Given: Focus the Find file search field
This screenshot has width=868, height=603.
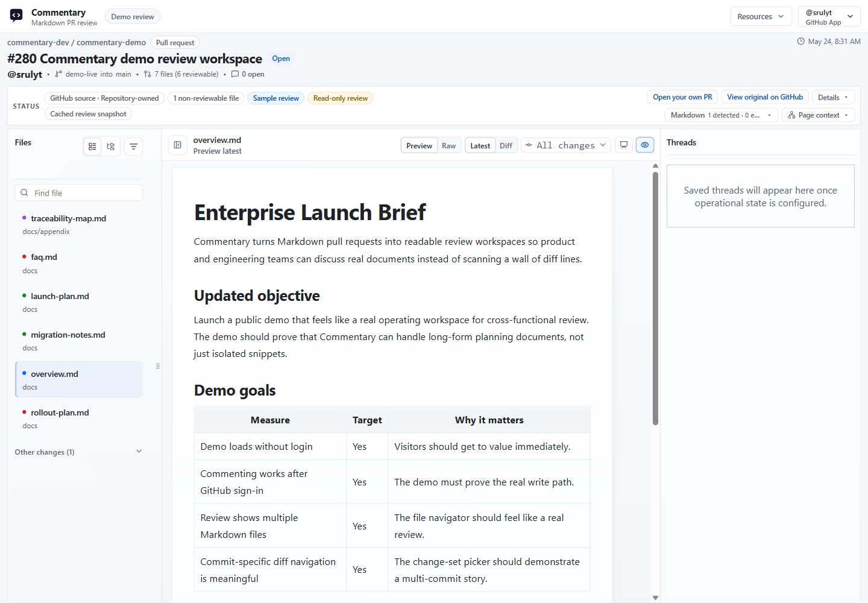Looking at the screenshot, I should click(79, 193).
